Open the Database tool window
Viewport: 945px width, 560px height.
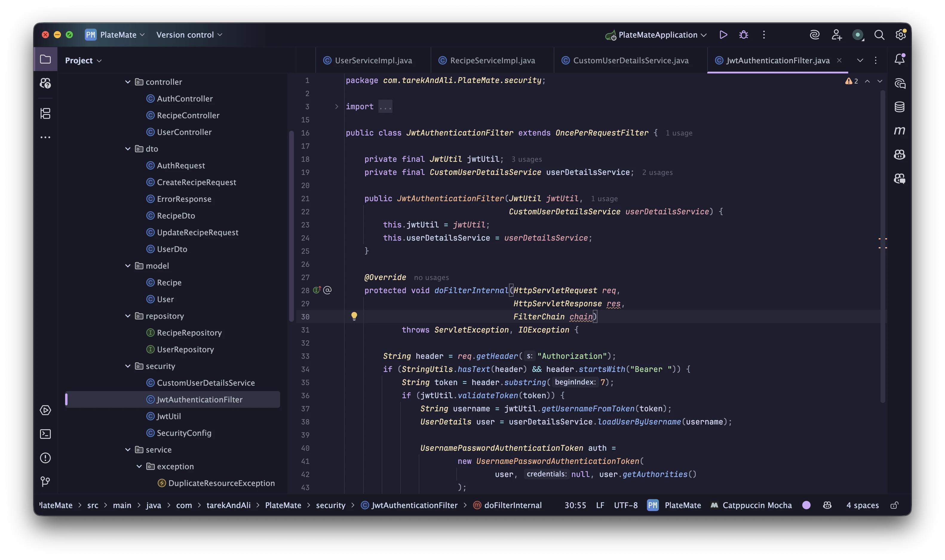(899, 107)
